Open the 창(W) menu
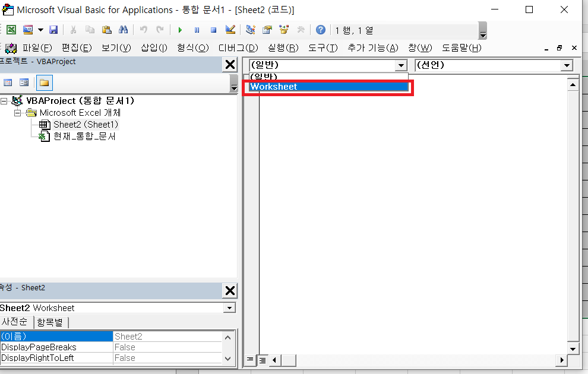Viewport: 588px width, 374px height. pyautogui.click(x=420, y=48)
